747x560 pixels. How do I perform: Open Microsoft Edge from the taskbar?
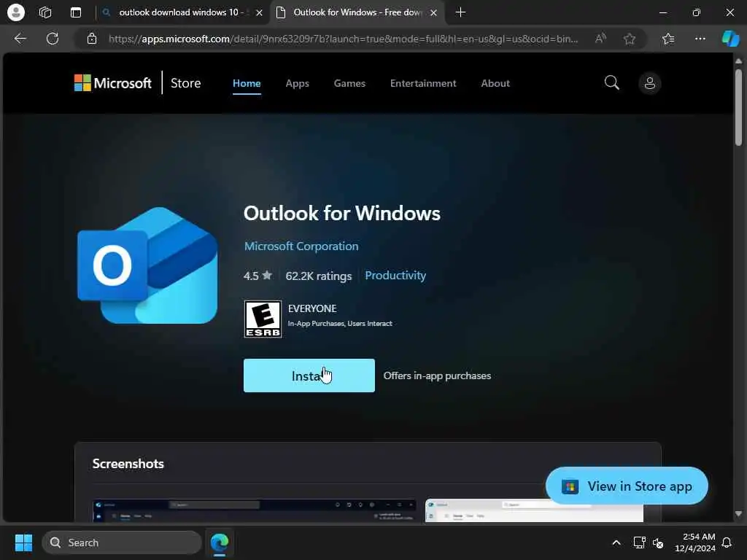click(x=220, y=542)
